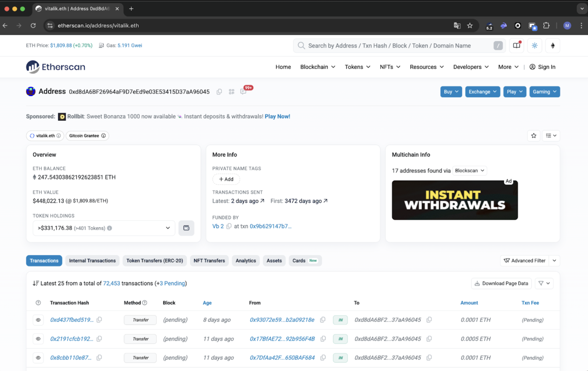The image size is (588, 371).
Task: Click the browser address bar URL
Action: [x=98, y=26]
